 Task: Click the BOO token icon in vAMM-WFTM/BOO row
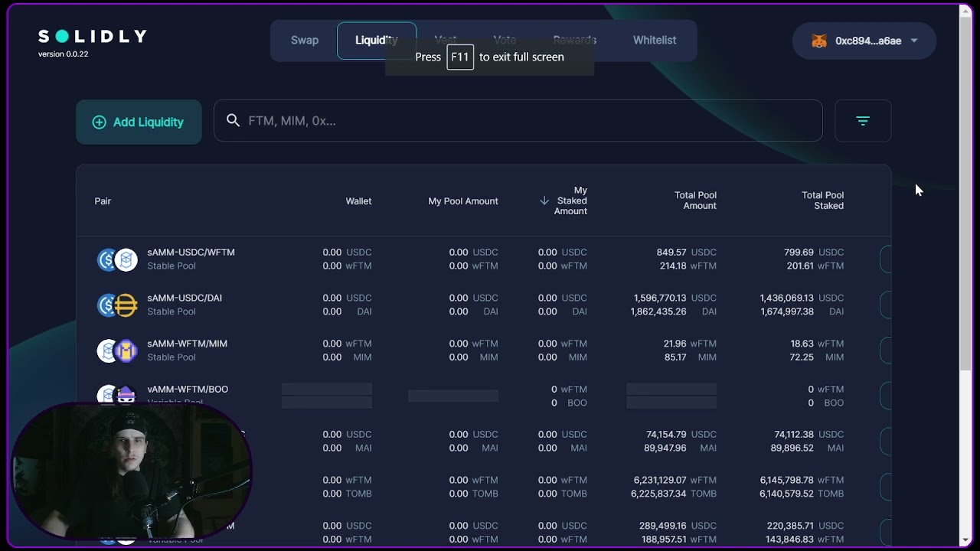126,395
